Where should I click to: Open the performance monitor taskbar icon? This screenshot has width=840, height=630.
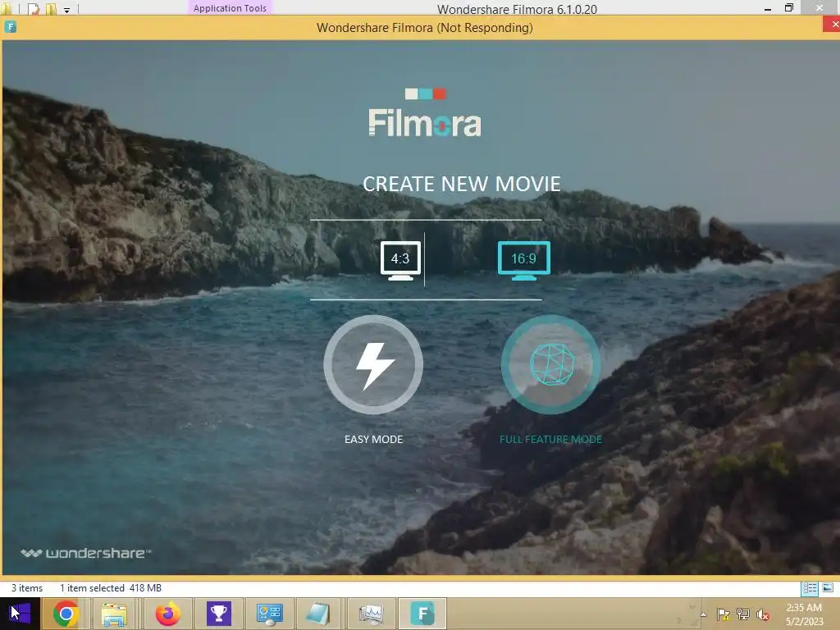tap(371, 614)
